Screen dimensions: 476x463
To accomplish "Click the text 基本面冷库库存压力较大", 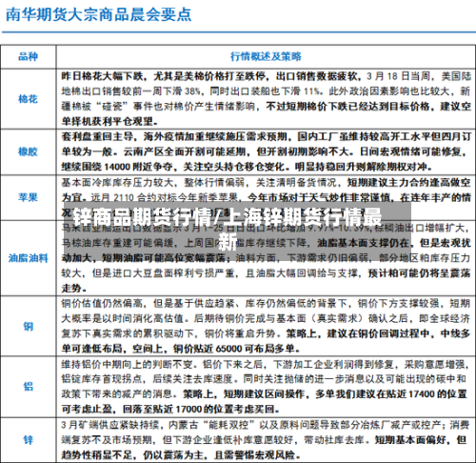I will (117, 183).
